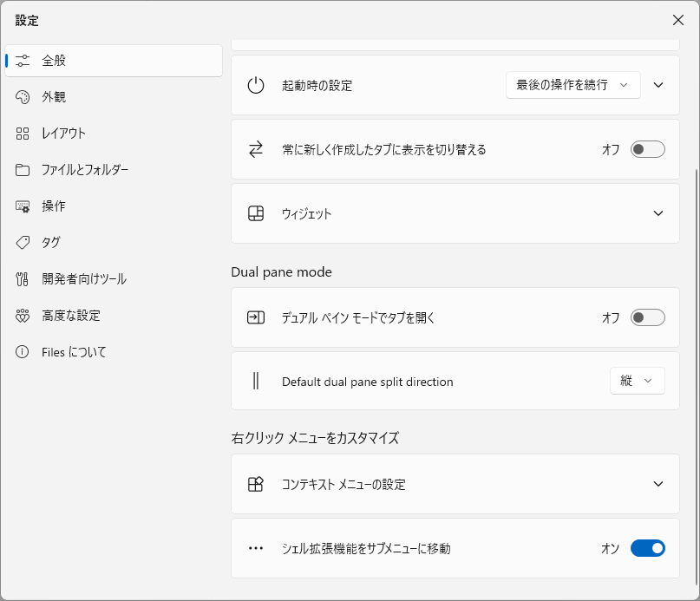Toggle 常に新しく作成したタブに表示を切り替える switch
This screenshot has width=700, height=601.
click(647, 149)
